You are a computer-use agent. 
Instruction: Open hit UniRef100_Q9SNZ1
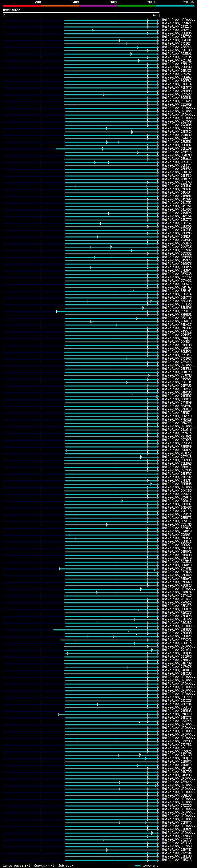[177, 23]
